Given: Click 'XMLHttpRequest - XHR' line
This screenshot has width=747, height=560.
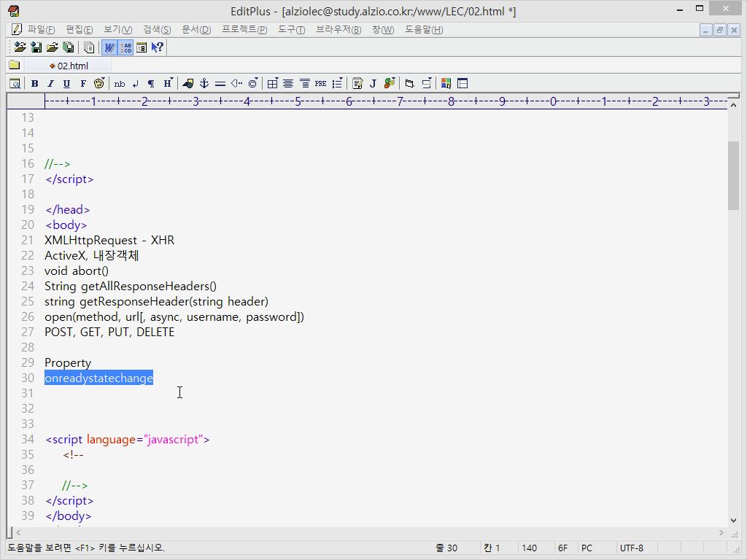Looking at the screenshot, I should [109, 240].
